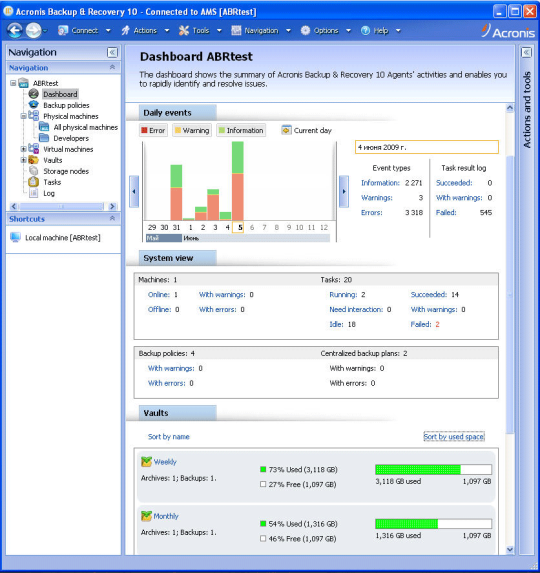The height and width of the screenshot is (573, 540).
Task: Click the navigation tree horizontal scrollbar
Action: (x=63, y=206)
